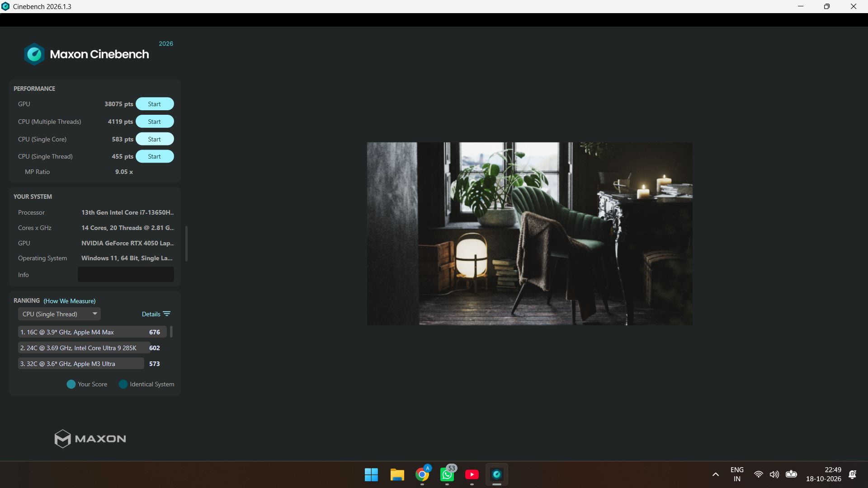The image size is (868, 488).
Task: Click the Info text input field
Action: (126, 274)
